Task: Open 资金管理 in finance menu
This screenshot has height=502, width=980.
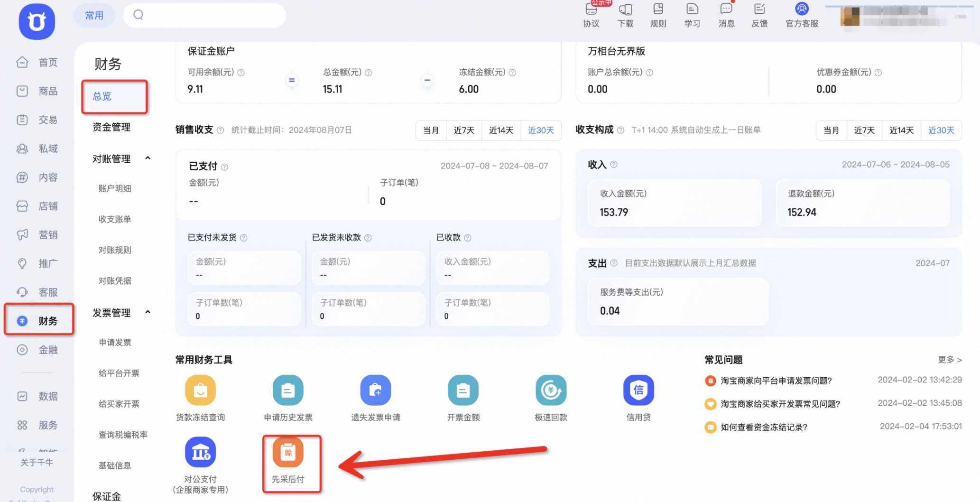Action: (111, 127)
